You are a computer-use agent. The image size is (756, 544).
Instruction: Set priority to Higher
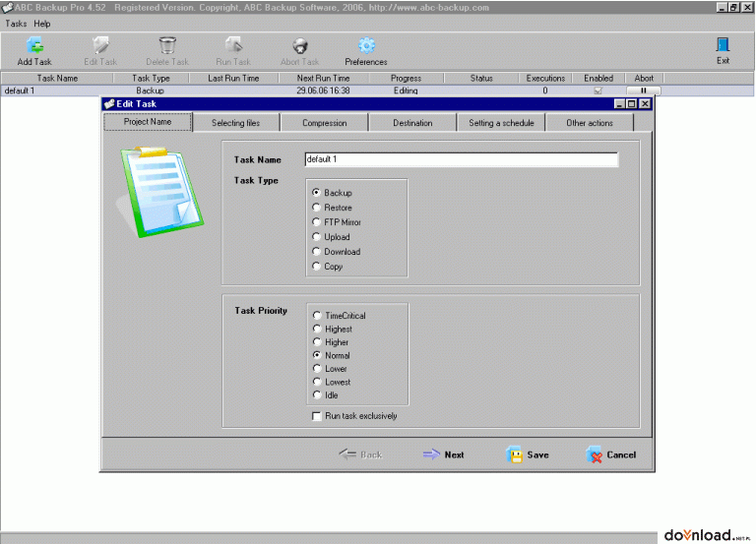317,342
